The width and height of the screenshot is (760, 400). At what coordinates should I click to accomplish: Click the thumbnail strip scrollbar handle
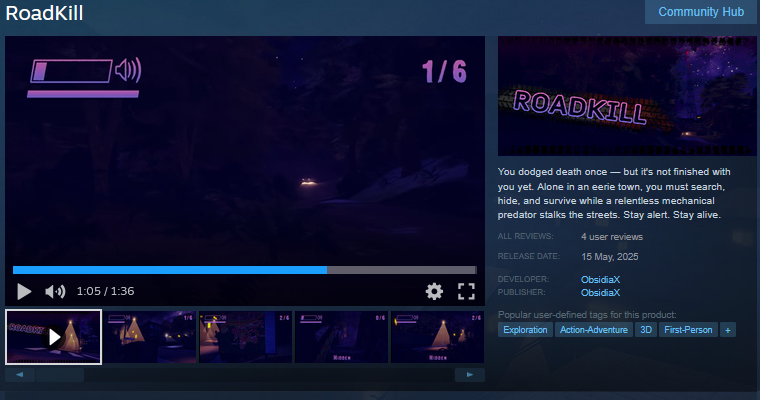point(60,374)
